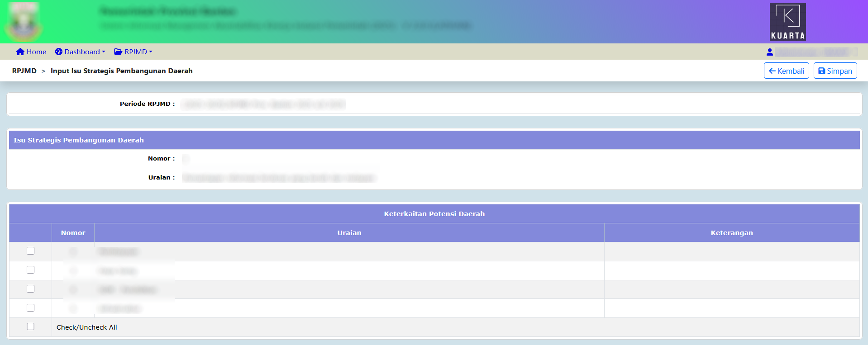Go to the Home menu item
The width and height of the screenshot is (868, 345).
[36, 52]
